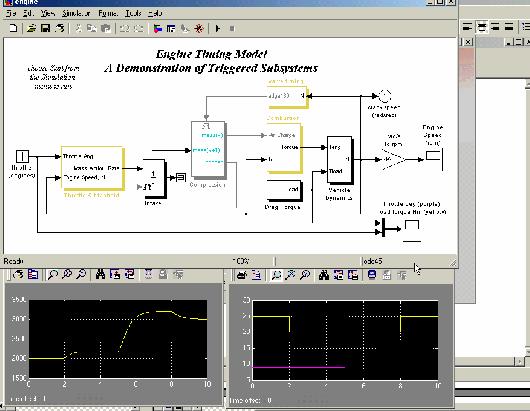This screenshot has height=411, width=530.
Task: Select the Vehicle Dynamics block
Action: (x=340, y=160)
